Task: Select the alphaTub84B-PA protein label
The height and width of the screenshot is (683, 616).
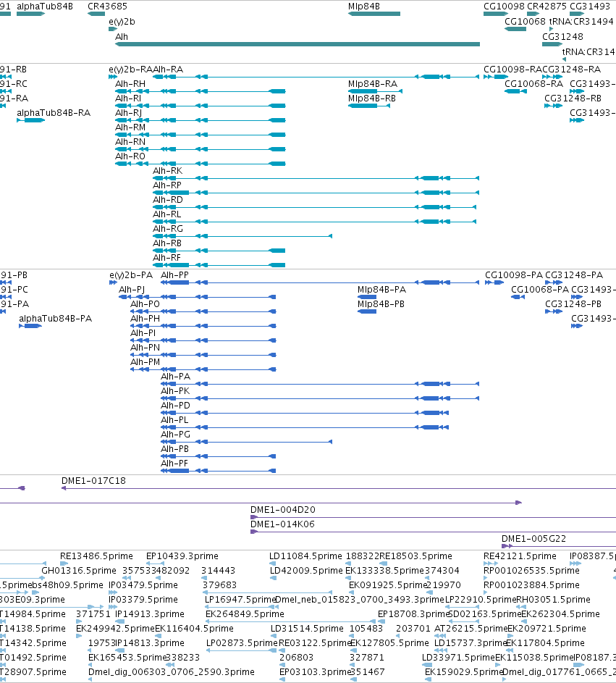Action: coord(55,319)
